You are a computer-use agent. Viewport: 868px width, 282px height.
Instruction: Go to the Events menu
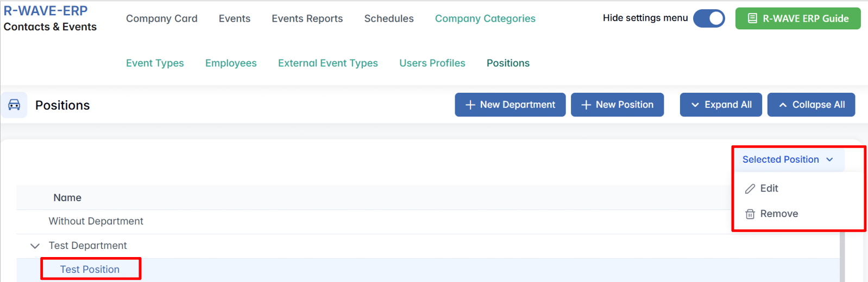point(235,18)
